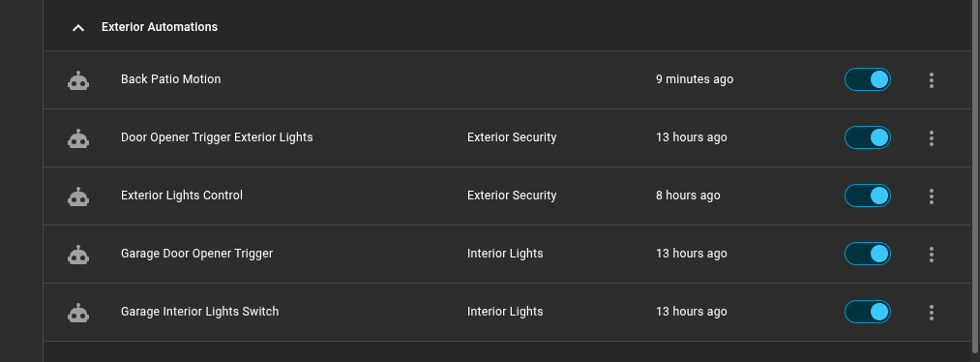
Task: Click the vertical scrollbar on right edge
Action: (x=975, y=175)
